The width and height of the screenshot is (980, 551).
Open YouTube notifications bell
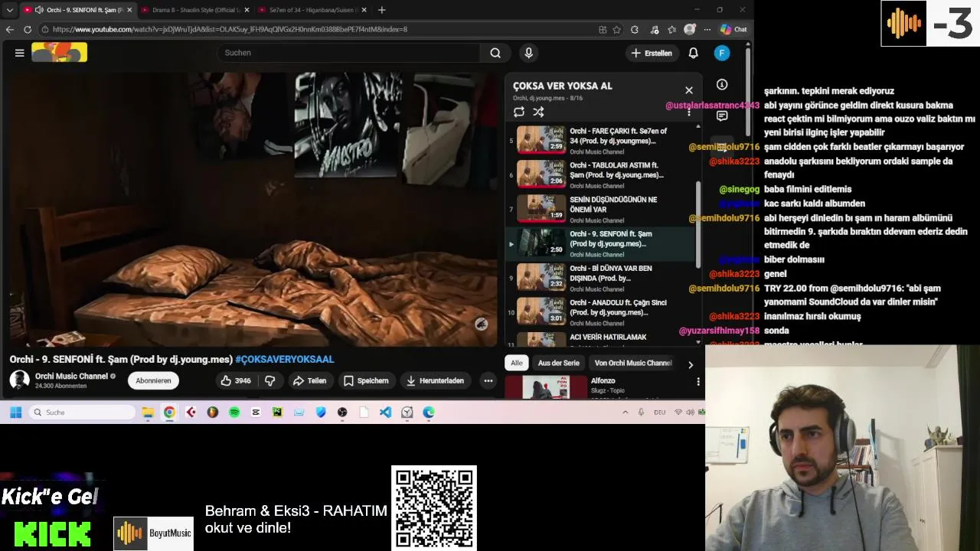[693, 53]
